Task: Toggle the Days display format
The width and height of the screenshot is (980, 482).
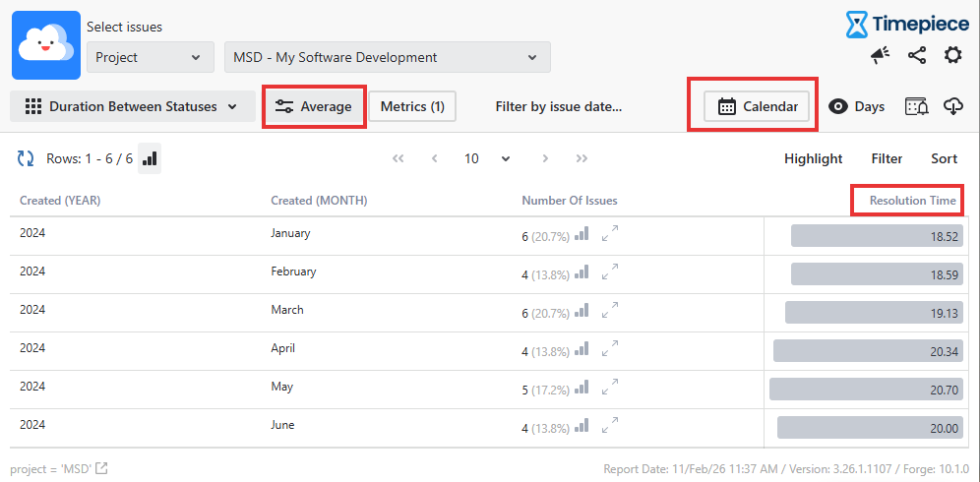Action: click(x=856, y=106)
